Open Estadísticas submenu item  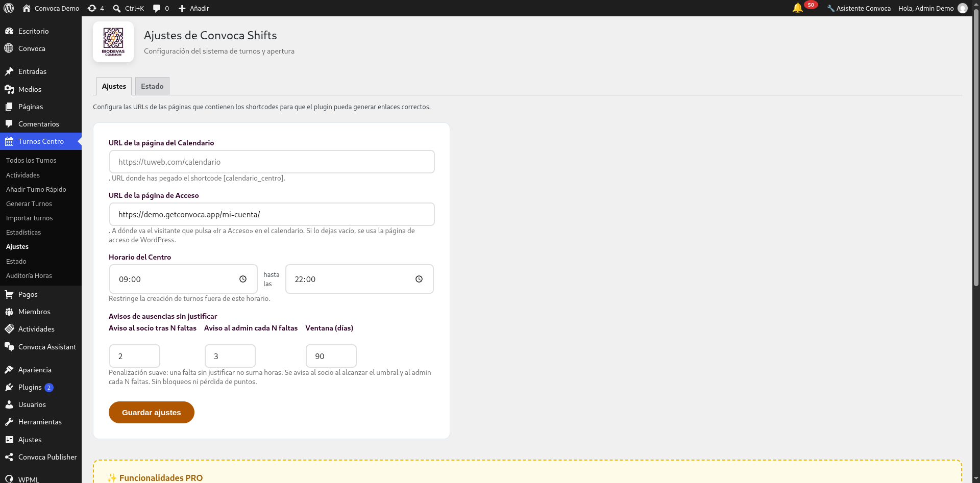click(x=23, y=232)
